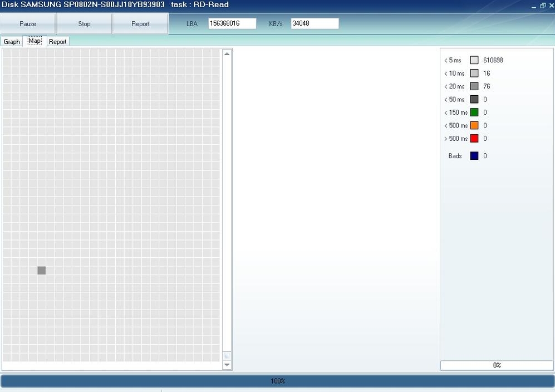Select the dark gray slow block in map
The width and height of the screenshot is (555, 392).
click(41, 271)
